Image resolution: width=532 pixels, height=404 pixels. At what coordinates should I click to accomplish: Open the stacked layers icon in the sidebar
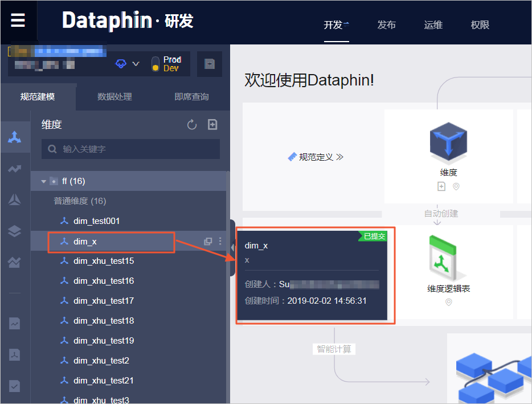(15, 231)
